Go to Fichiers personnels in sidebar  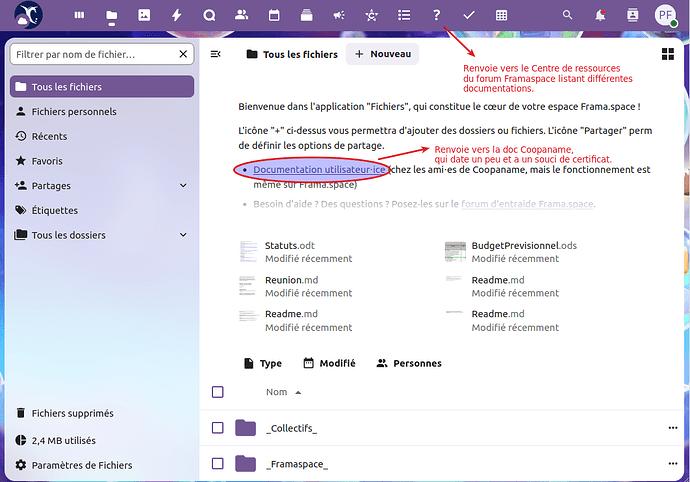click(x=73, y=111)
